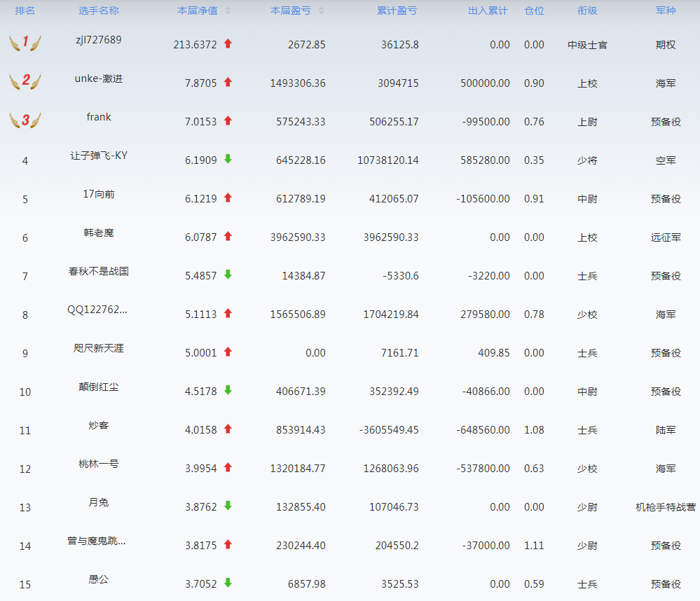
Task: Open player 月兔
Action: point(99,502)
